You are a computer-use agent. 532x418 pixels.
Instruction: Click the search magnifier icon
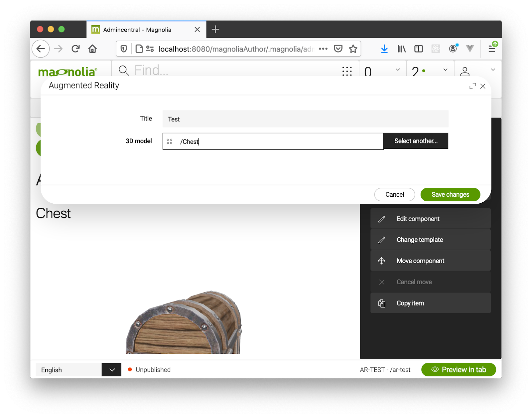click(x=124, y=70)
